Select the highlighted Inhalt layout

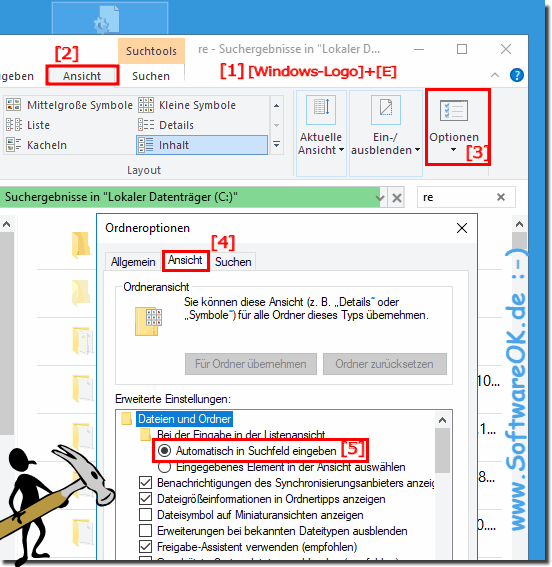click(x=202, y=145)
